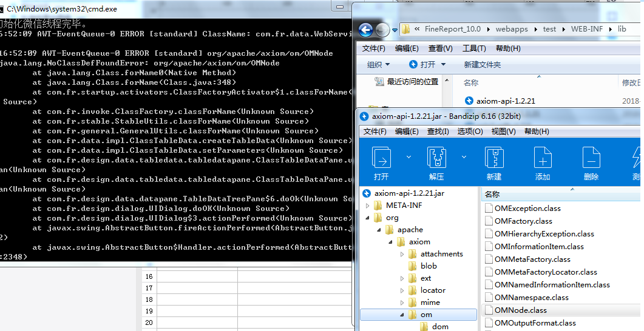Open the 文件(F) menu in Bandizip
644x331 pixels.
(375, 132)
